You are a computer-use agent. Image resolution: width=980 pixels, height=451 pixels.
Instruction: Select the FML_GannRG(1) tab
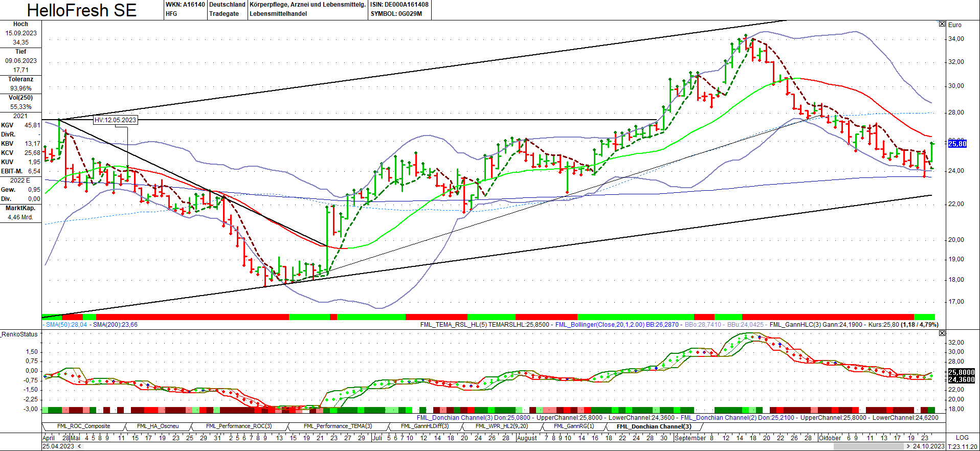[573, 426]
